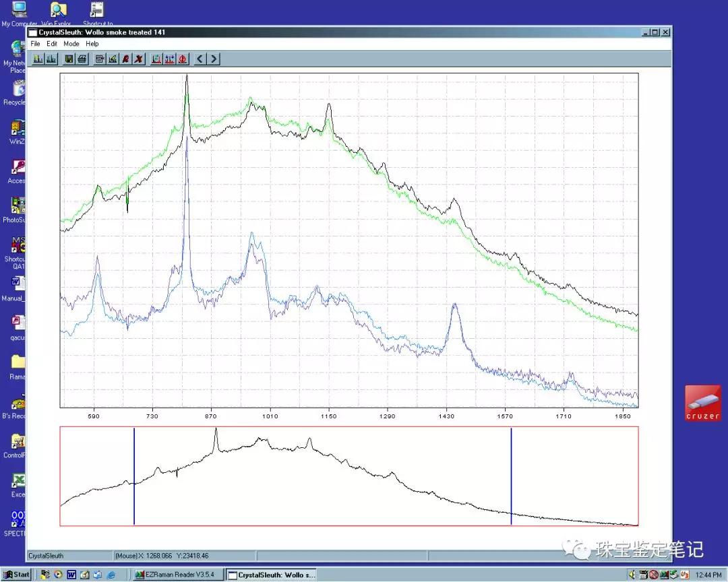Image resolution: width=728 pixels, height=582 pixels.
Task: Go to previous spectrum with left arrow
Action: click(200, 59)
